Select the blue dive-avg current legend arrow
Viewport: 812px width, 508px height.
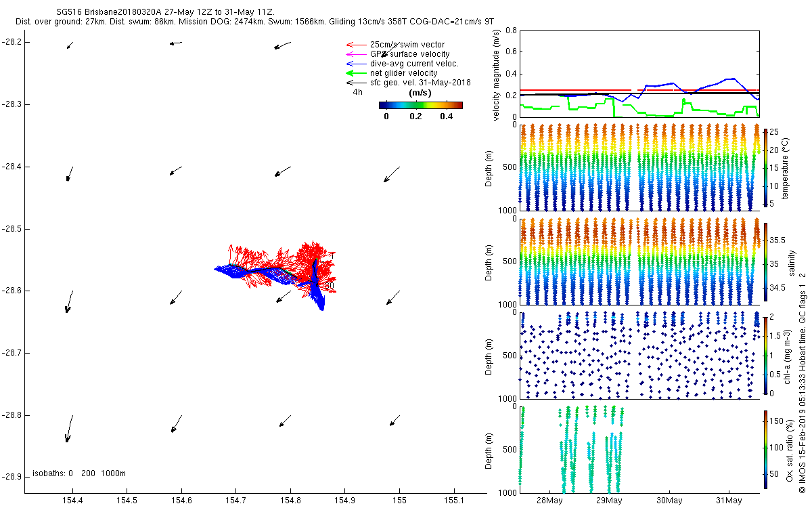[353, 64]
